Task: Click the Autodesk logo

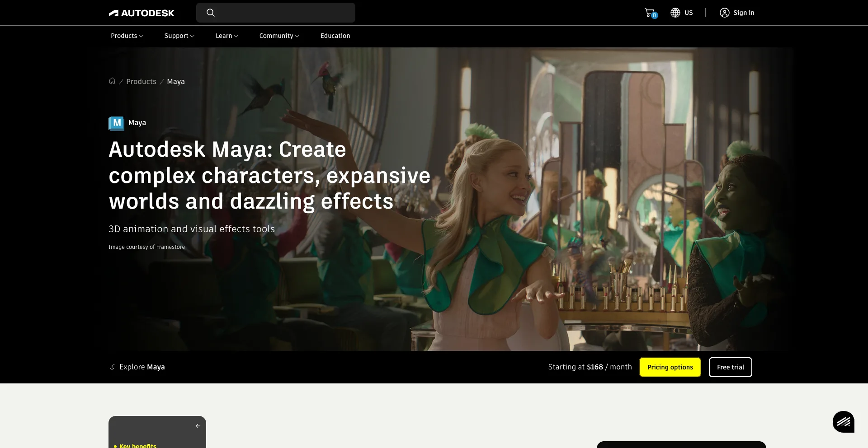Action: pos(142,13)
